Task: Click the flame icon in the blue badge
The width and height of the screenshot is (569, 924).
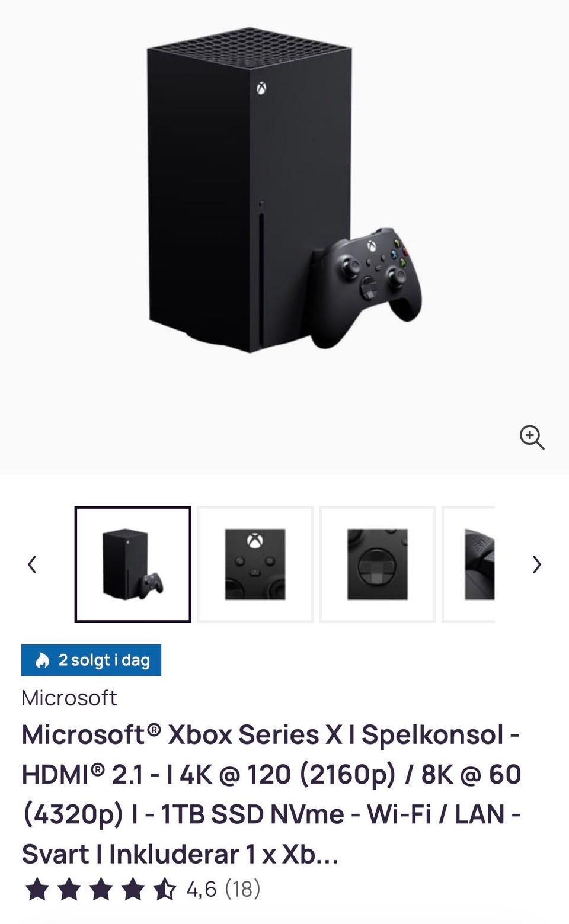Action: 42,660
